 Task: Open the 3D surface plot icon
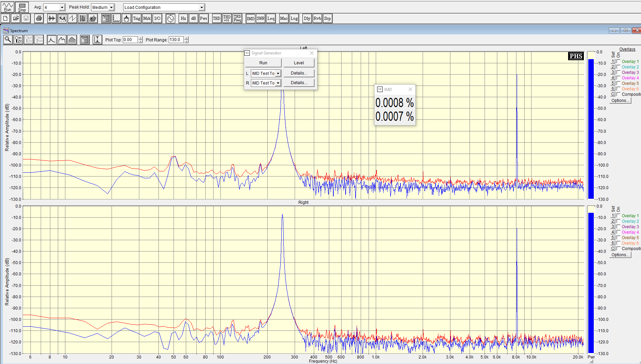[93, 18]
